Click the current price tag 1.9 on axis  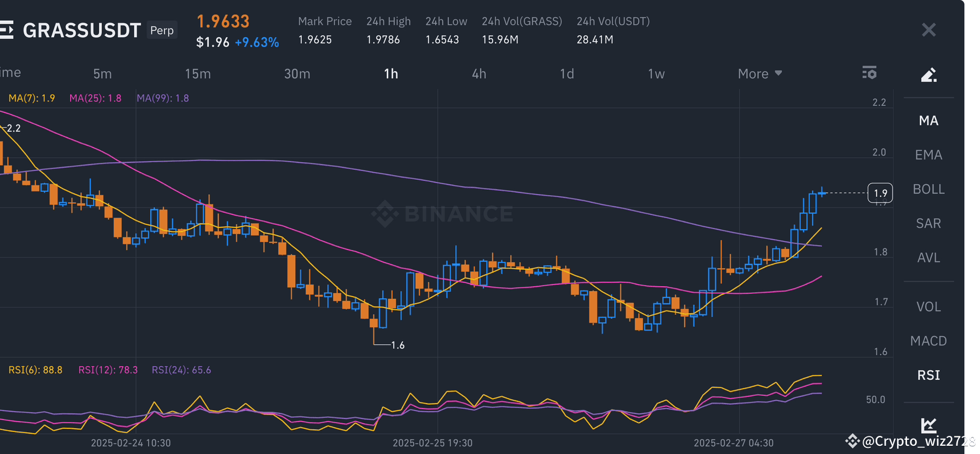point(880,193)
